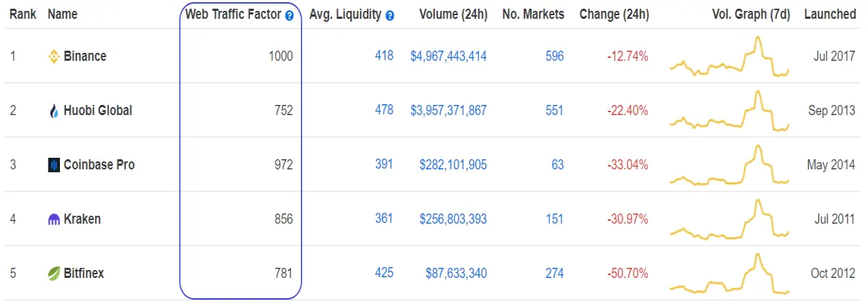This screenshot has height=304, width=868.
Task: Sort by Avg. Liquidity column header
Action: 345,14
